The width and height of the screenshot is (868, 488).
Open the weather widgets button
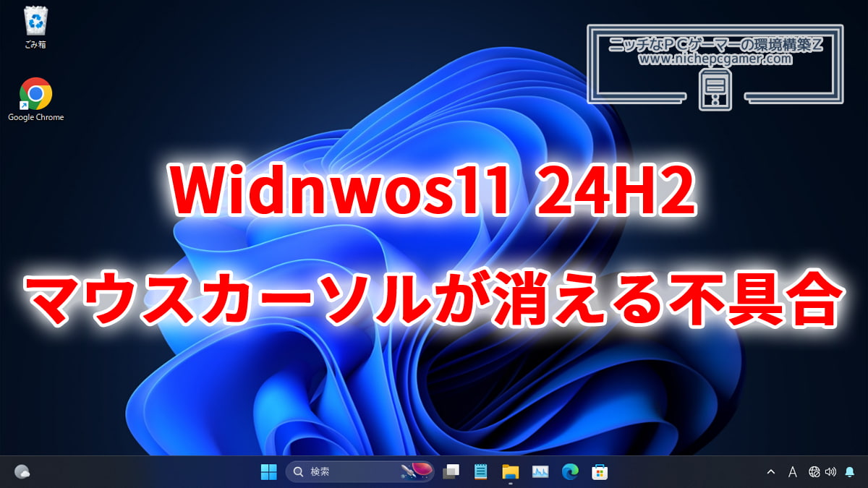pos(22,472)
